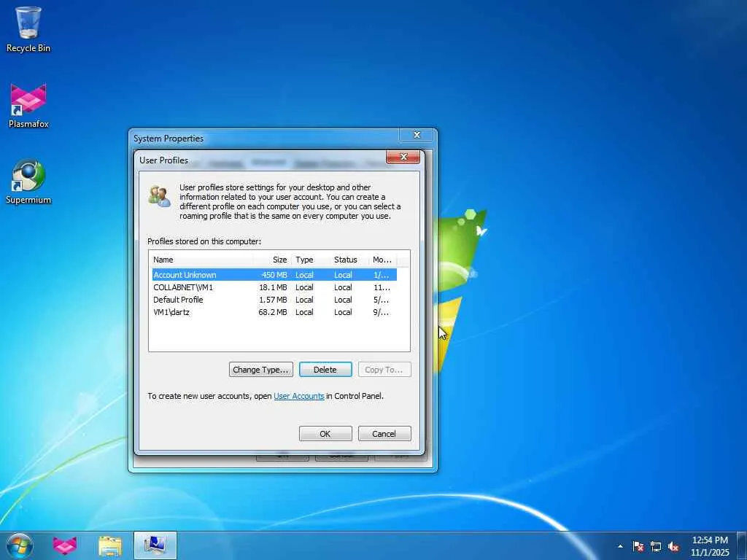
Task: Select the Account Unknown profile row
Action: [x=274, y=275]
